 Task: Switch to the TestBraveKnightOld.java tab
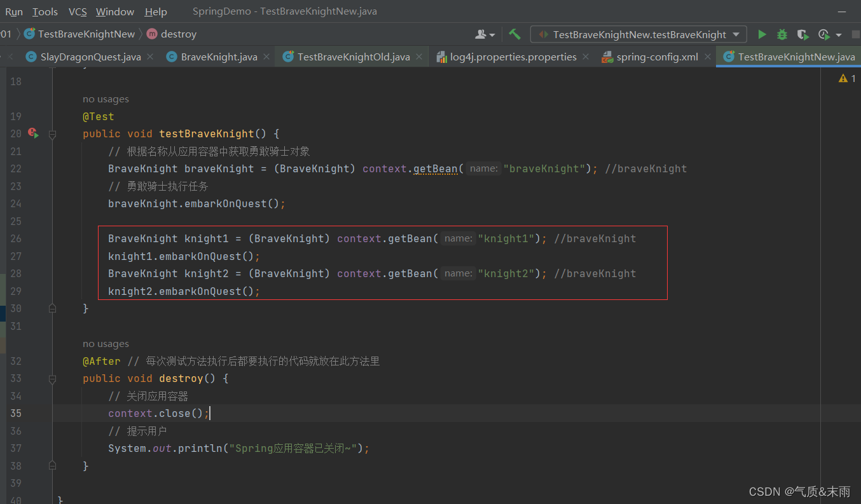[354, 57]
